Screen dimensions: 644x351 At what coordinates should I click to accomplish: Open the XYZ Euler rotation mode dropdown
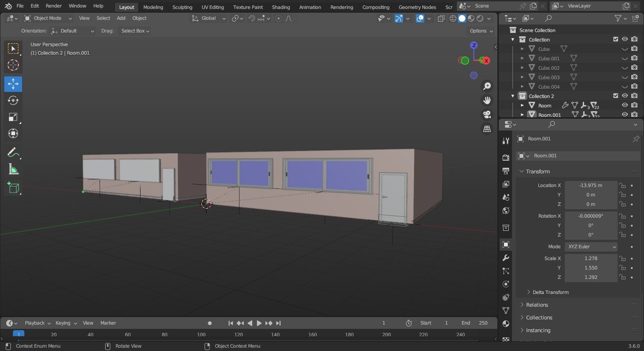click(591, 246)
